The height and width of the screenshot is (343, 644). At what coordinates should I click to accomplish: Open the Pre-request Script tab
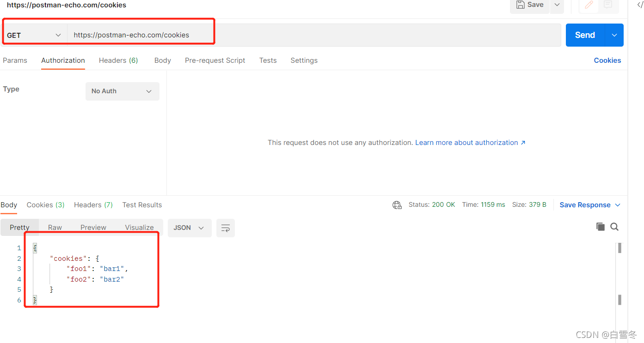(215, 60)
